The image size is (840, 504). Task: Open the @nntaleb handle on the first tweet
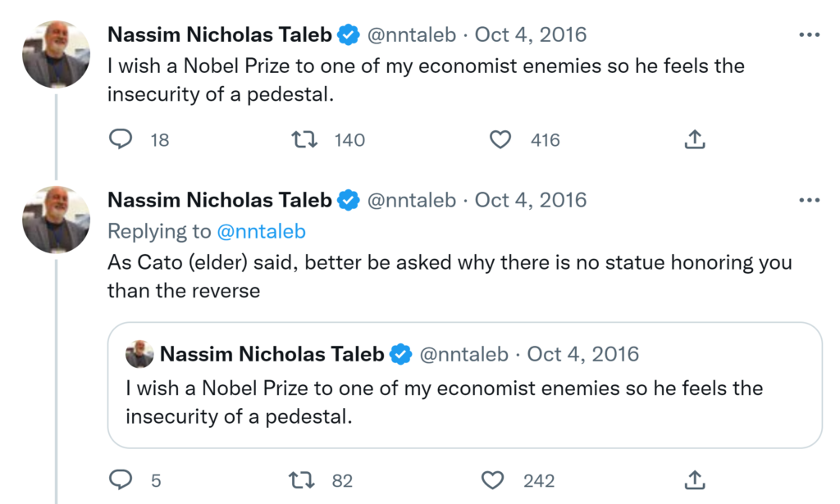coord(411,35)
